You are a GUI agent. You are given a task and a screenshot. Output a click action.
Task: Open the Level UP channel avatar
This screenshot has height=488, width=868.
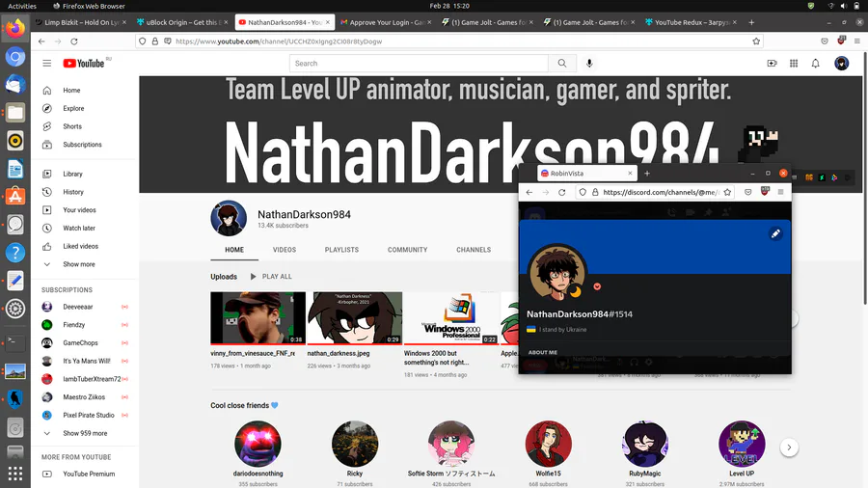pyautogui.click(x=742, y=444)
